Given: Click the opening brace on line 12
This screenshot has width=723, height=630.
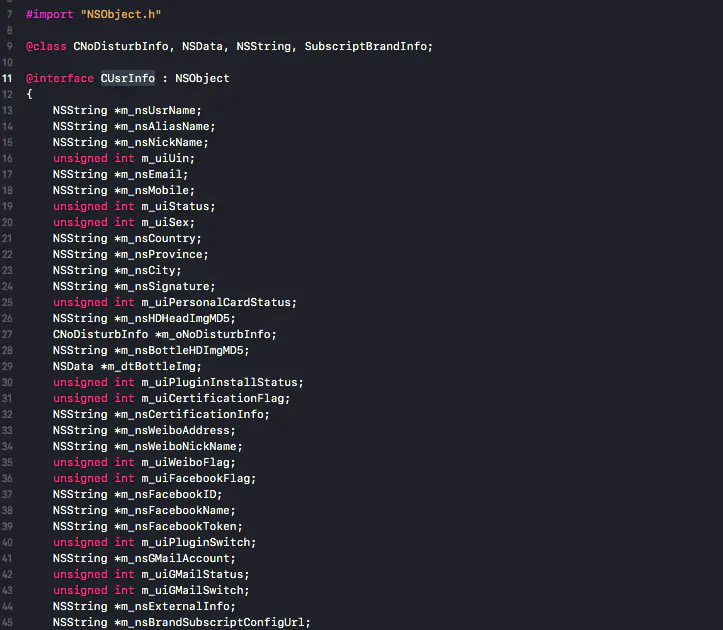Looking at the screenshot, I should 29,95.
